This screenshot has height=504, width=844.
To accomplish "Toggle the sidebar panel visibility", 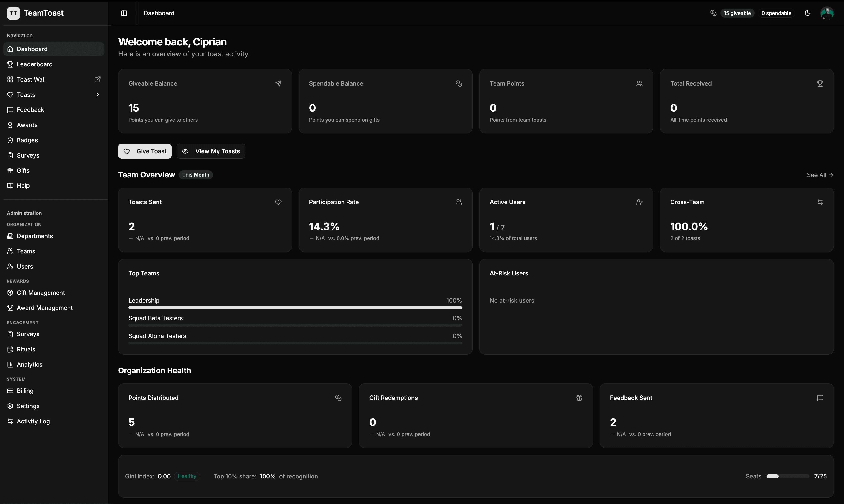I will [x=124, y=13].
